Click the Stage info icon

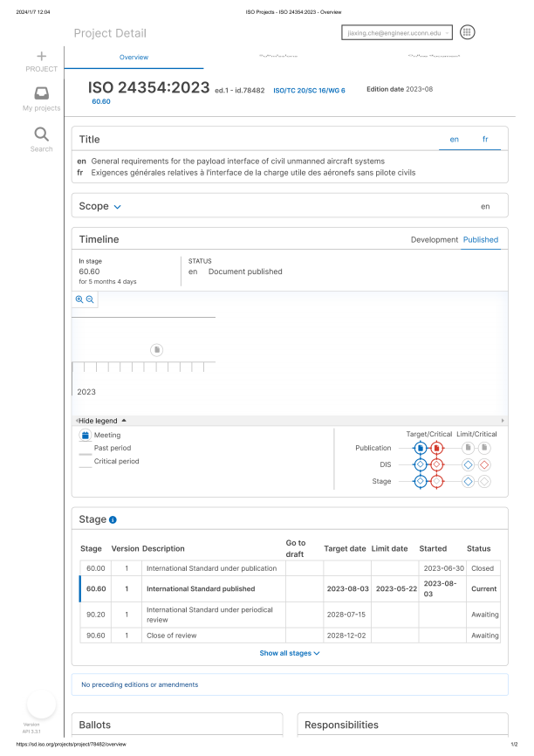click(x=113, y=519)
